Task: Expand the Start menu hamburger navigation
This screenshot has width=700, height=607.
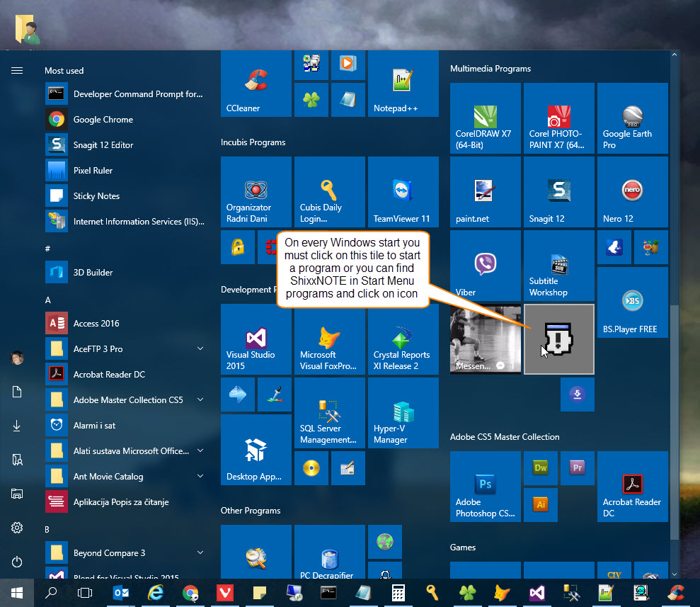Action: pos(17,71)
